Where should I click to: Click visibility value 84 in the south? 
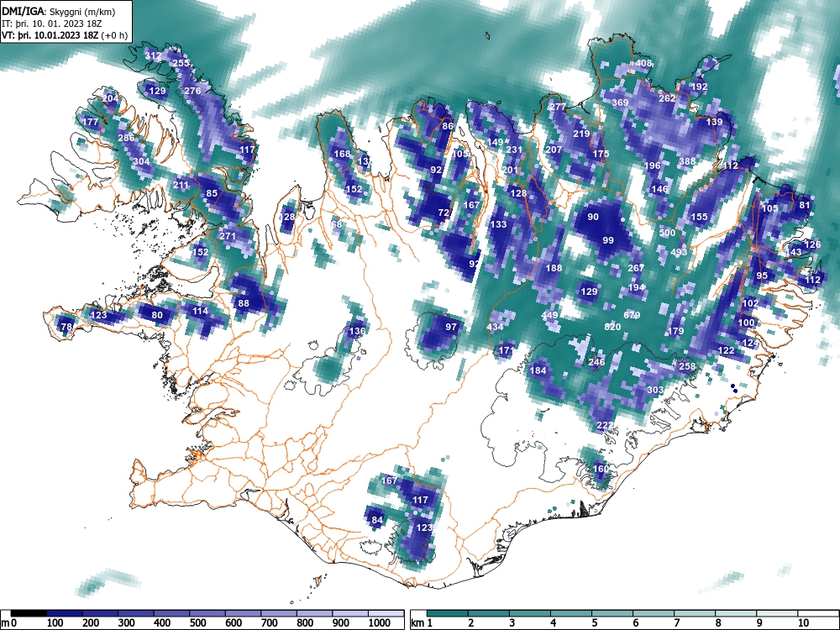tap(377, 520)
